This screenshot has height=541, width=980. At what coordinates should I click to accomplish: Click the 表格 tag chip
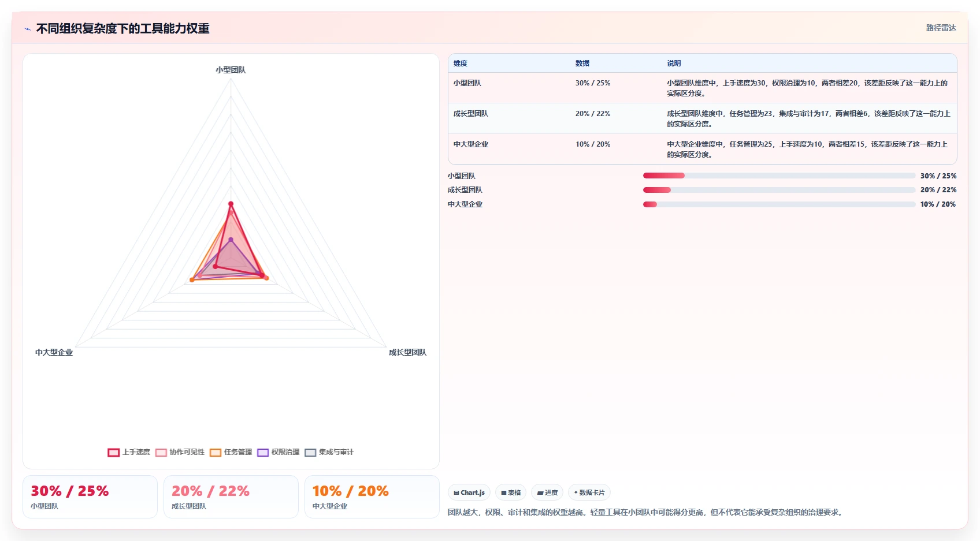[x=511, y=493]
